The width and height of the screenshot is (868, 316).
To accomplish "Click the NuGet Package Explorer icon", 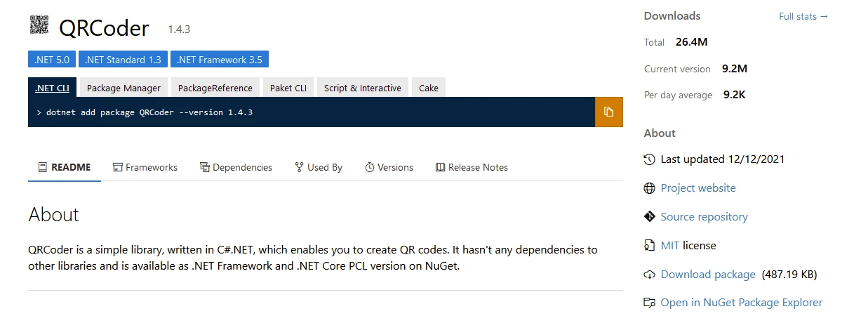I will coord(649,303).
